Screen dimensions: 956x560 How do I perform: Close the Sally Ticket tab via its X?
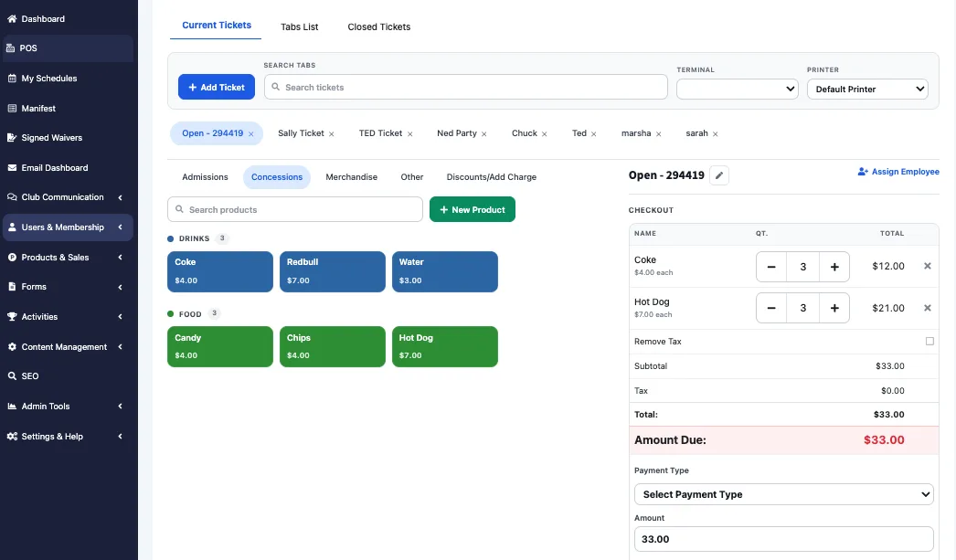(332, 134)
